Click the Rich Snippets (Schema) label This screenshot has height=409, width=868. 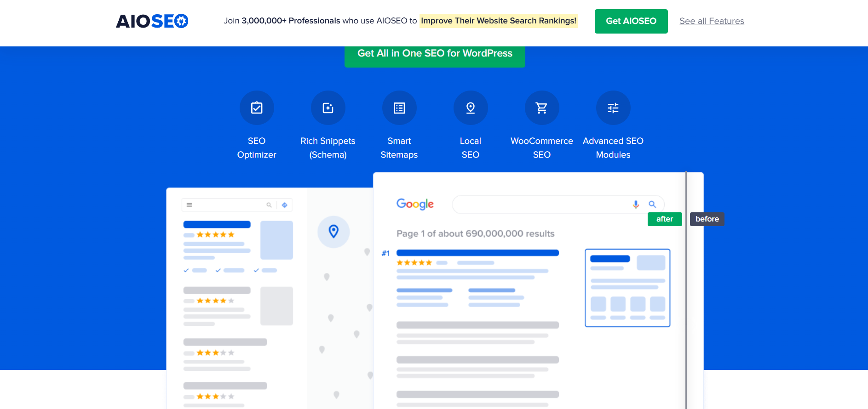click(328, 148)
